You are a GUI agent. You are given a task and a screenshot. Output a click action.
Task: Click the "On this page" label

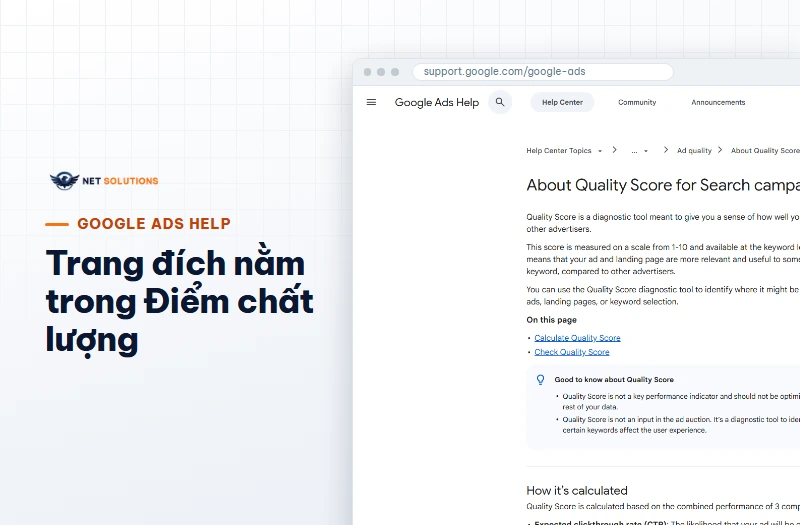551,320
